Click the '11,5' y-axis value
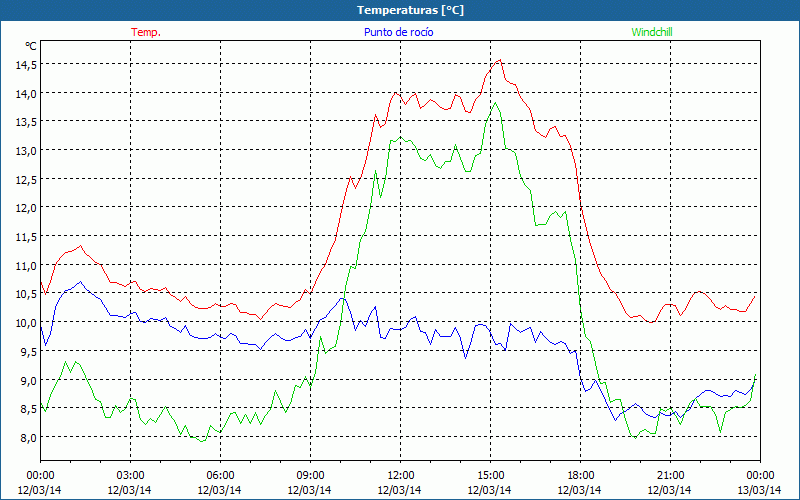Screen dimensions: 800x500 pyautogui.click(x=26, y=237)
